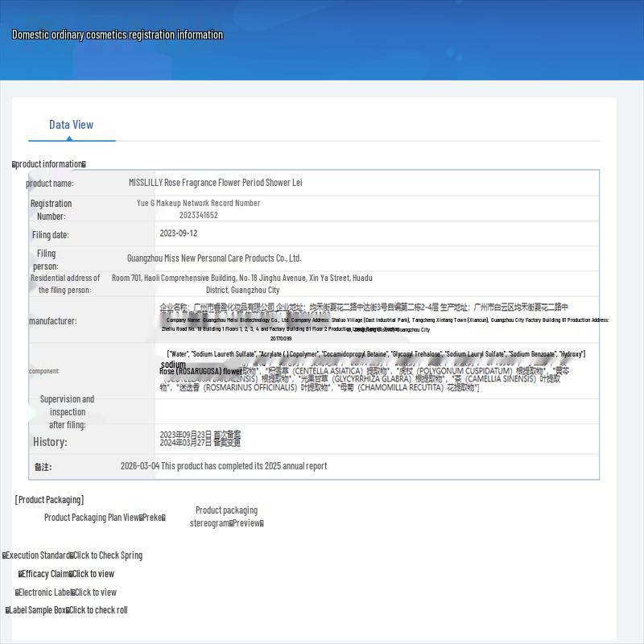Select 'Domestic ordinary cosmetics registration information' heading

point(118,35)
